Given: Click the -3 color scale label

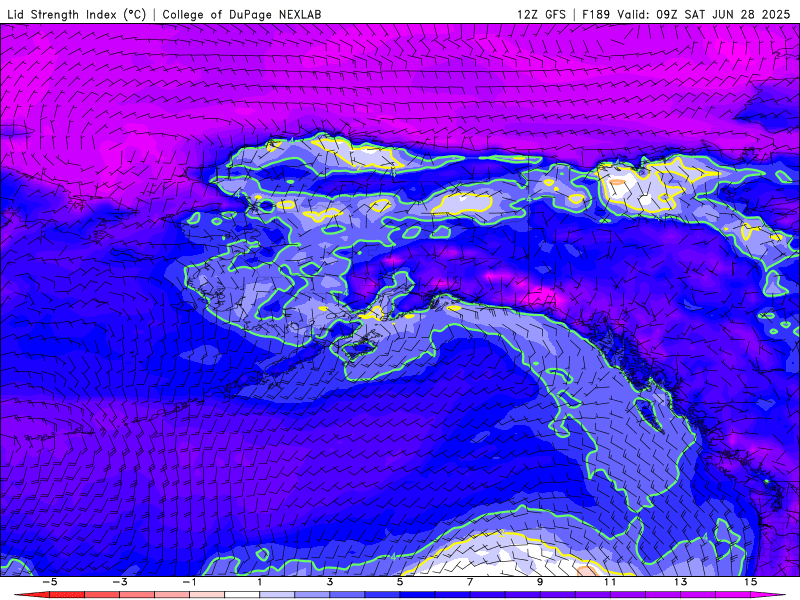Looking at the screenshot, I should 119,582.
